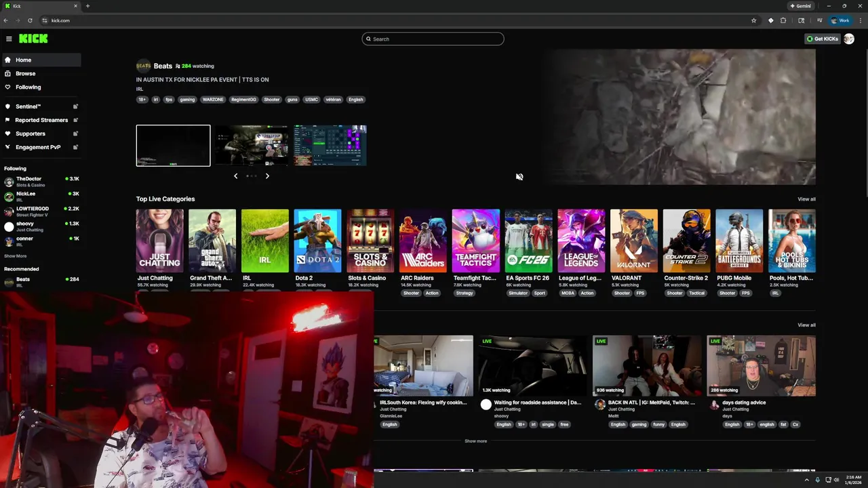The width and height of the screenshot is (868, 488).
Task: Select the first featured carousel thumbnail
Action: [173, 145]
